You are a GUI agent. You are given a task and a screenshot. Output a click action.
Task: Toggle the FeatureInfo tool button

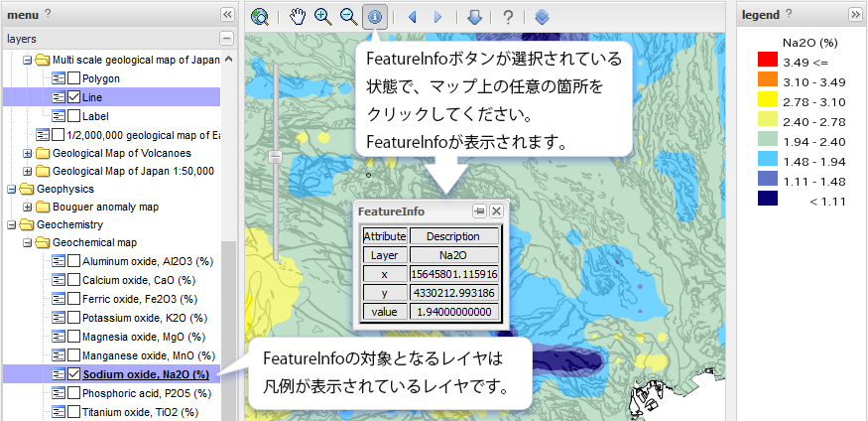(x=375, y=17)
